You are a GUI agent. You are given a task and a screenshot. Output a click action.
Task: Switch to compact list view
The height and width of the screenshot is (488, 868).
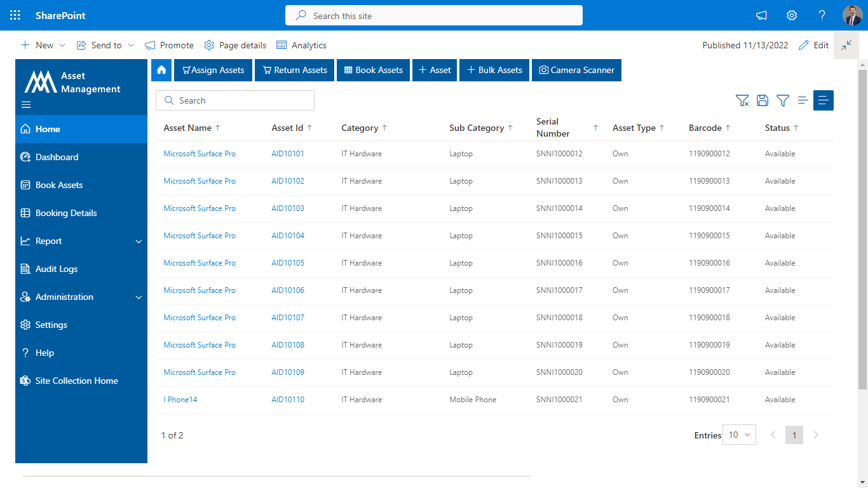point(803,100)
